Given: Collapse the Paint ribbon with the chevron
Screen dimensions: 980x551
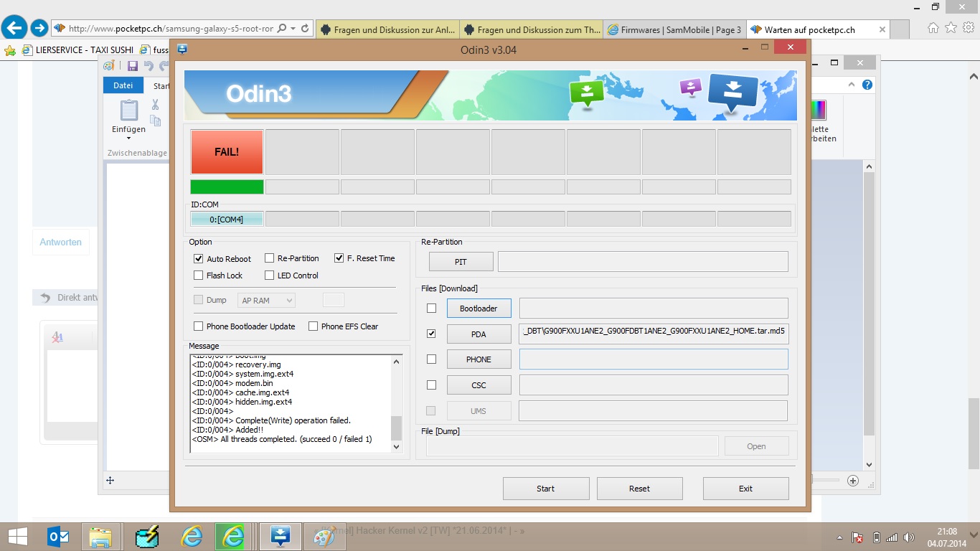Looking at the screenshot, I should pos(853,85).
